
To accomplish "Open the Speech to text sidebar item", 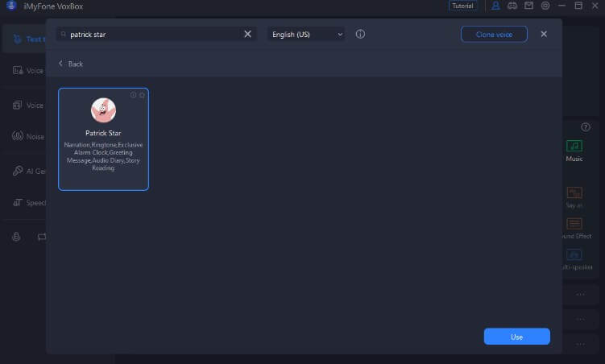I will click(x=28, y=202).
